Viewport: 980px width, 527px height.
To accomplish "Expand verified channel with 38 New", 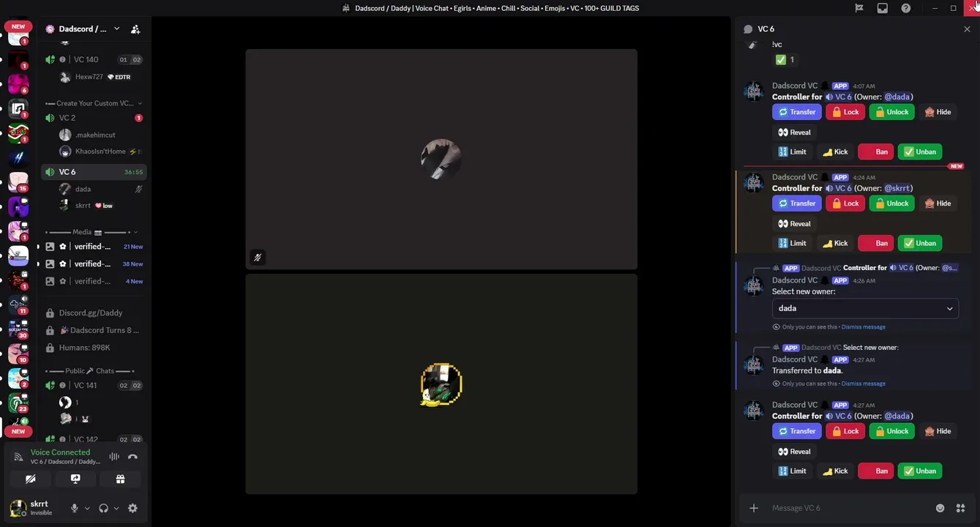I will [x=92, y=263].
